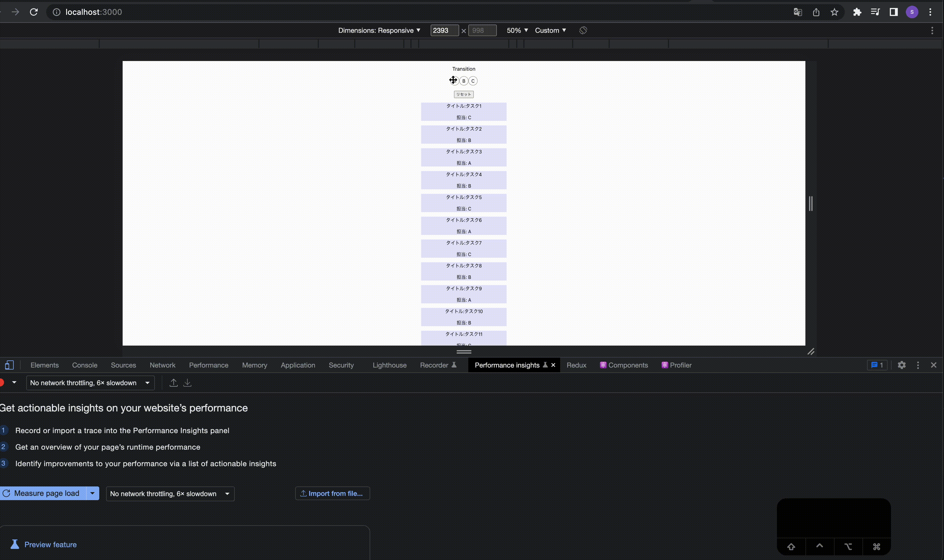This screenshot has height=560, width=944.
Task: Select the B user radio button
Action: (463, 81)
